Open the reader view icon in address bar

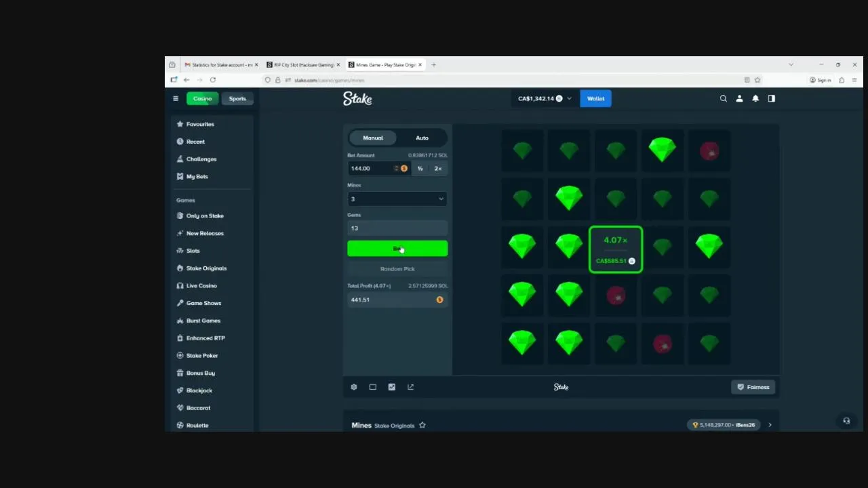pyautogui.click(x=747, y=80)
